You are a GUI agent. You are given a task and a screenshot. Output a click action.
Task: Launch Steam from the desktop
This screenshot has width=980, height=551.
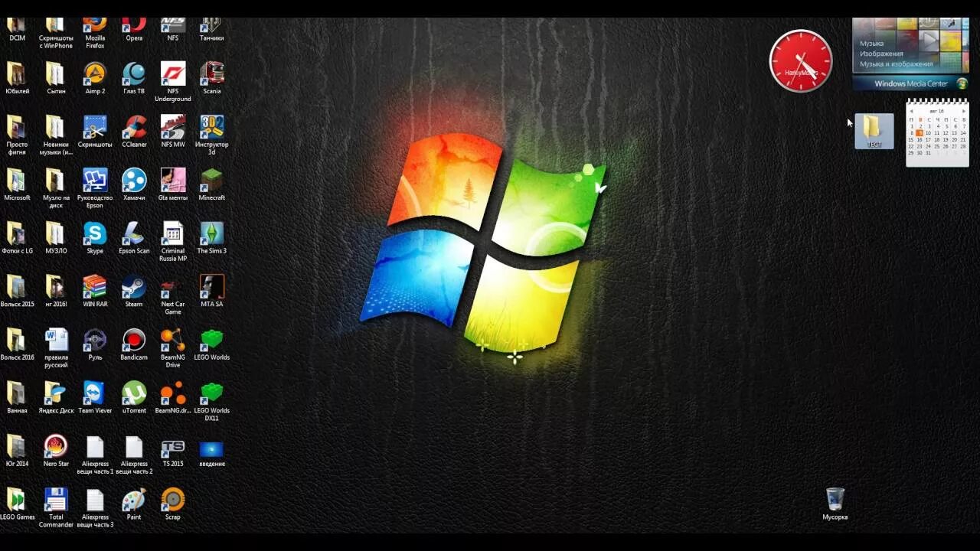coord(134,291)
